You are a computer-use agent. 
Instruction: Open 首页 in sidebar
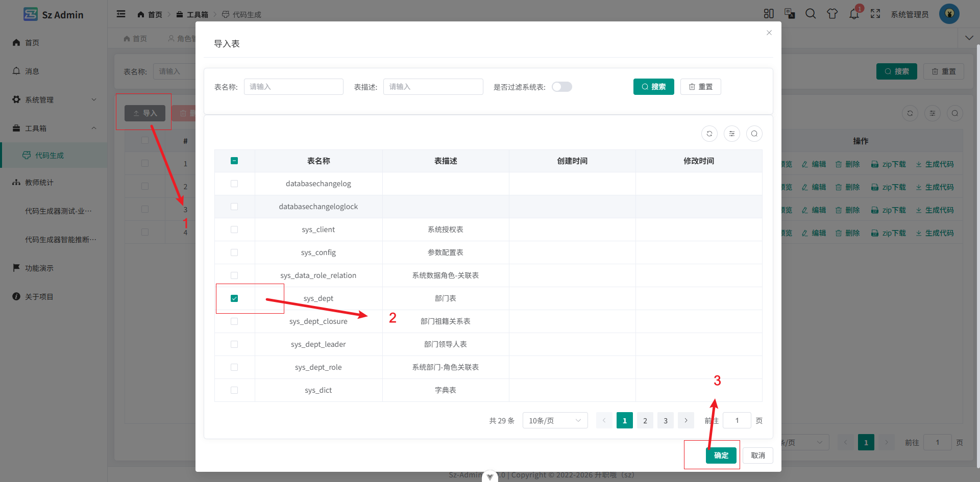click(x=54, y=42)
